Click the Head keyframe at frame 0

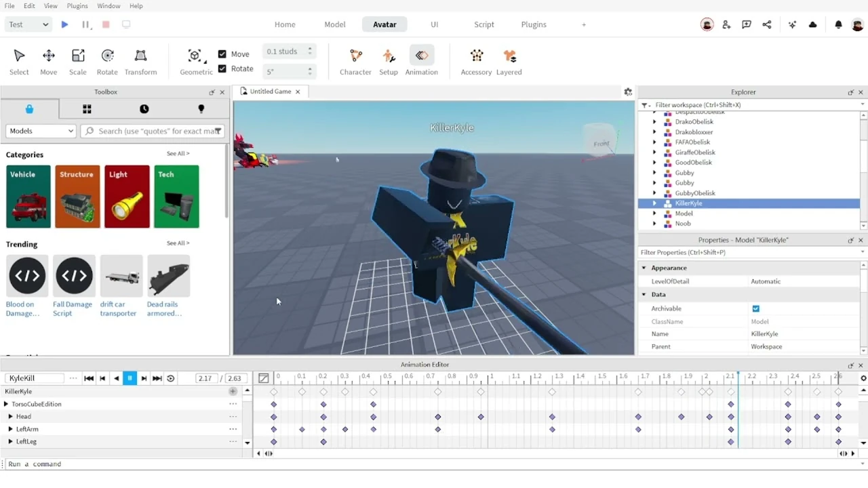click(x=274, y=417)
